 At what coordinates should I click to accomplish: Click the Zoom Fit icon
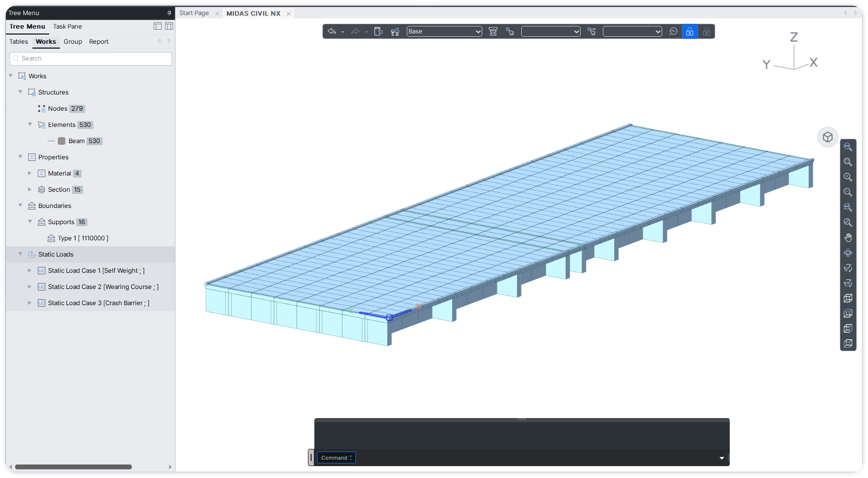(848, 147)
